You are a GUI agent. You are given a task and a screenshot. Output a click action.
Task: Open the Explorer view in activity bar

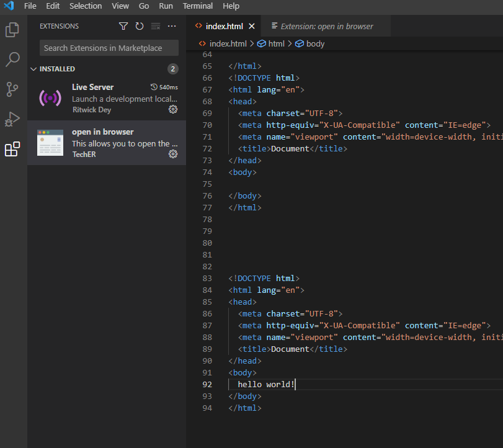12,30
